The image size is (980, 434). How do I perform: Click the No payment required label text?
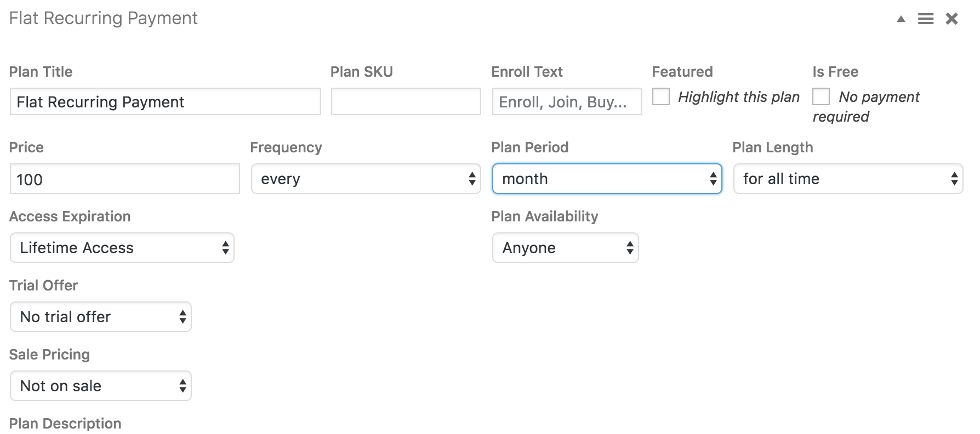(866, 107)
